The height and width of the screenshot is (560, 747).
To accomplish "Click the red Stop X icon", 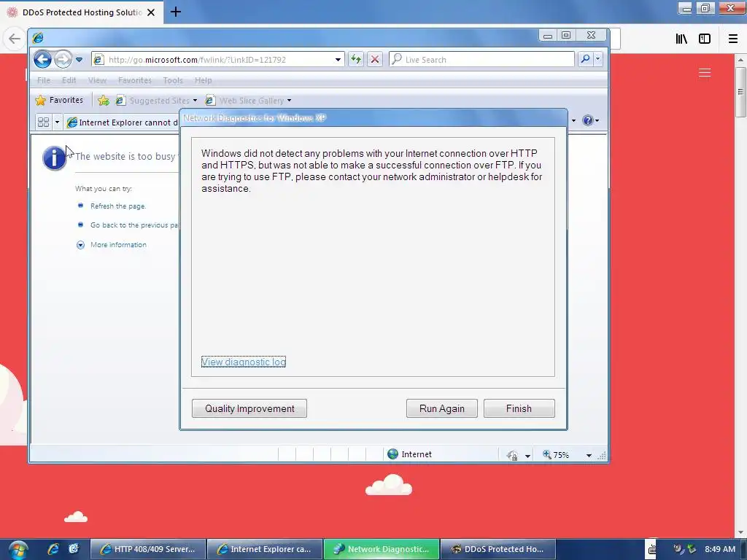I will click(x=375, y=60).
